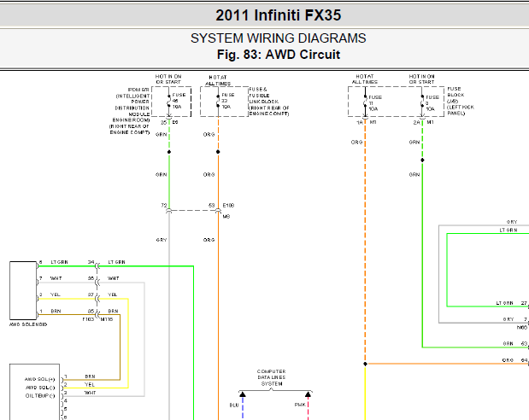The image size is (529, 420).
Task: Click connector pin number '72'
Action: point(164,205)
